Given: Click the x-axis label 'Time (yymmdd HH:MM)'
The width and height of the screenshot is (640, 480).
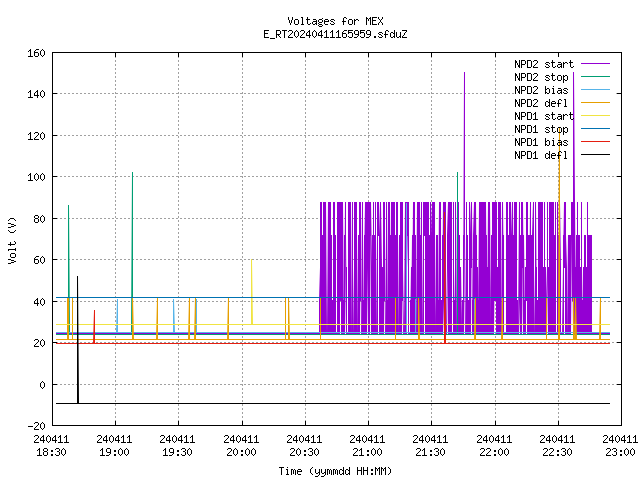Looking at the screenshot, I should pyautogui.click(x=335, y=471).
